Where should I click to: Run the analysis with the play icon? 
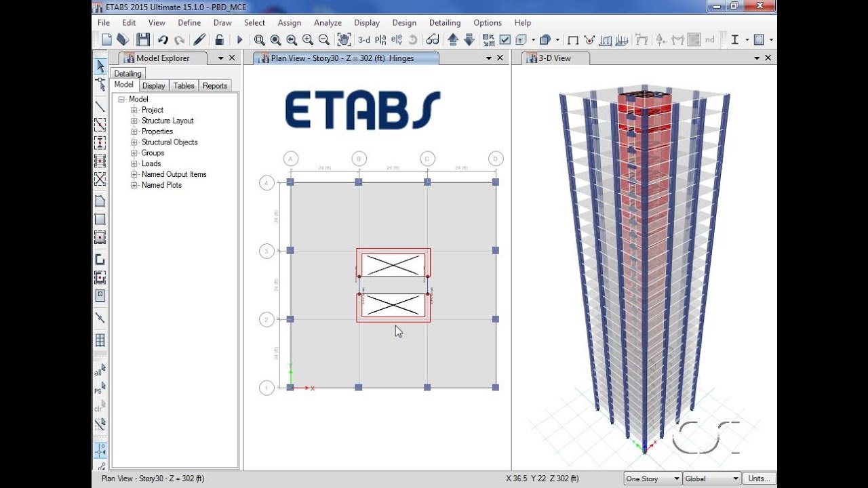click(239, 39)
